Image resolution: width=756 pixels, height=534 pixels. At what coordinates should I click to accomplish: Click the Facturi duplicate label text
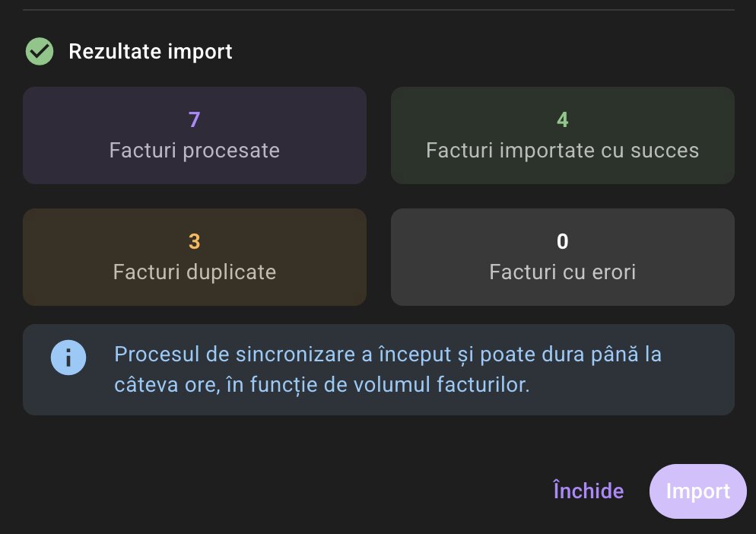point(194,272)
